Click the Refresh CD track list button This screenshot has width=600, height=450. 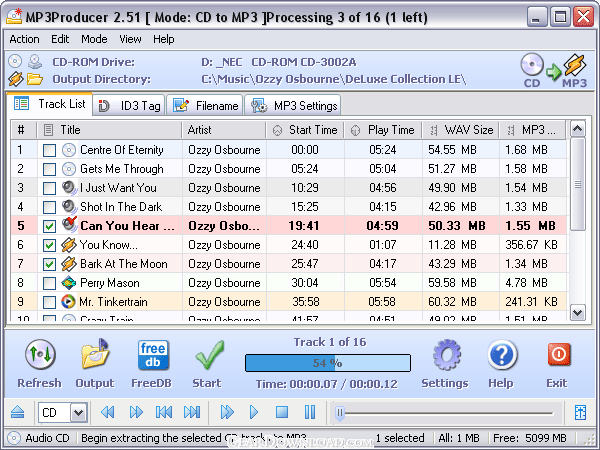coord(40,364)
